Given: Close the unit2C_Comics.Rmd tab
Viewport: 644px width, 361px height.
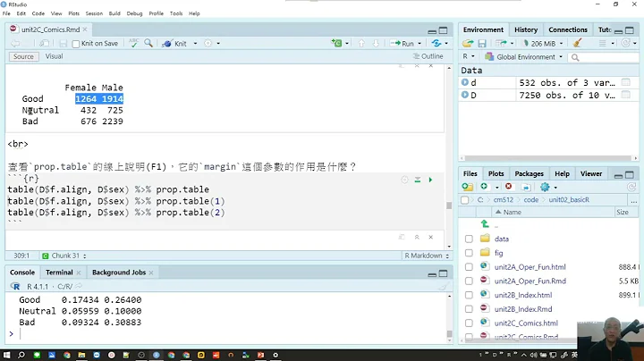Looking at the screenshot, I should coord(85,29).
